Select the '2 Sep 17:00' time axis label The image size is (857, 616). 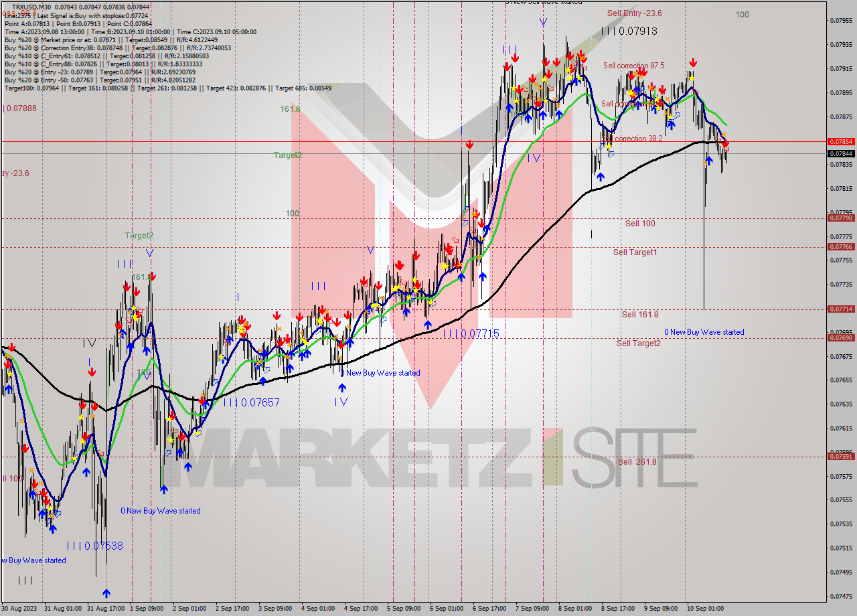coord(232,609)
